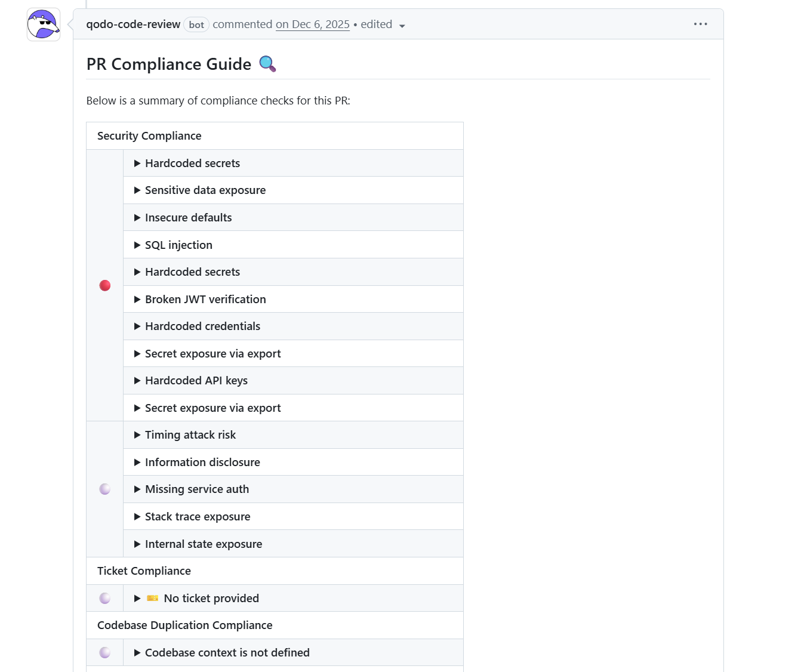This screenshot has height=672, width=804.
Task: Click the qodo-code-review bot avatar
Action: click(42, 24)
